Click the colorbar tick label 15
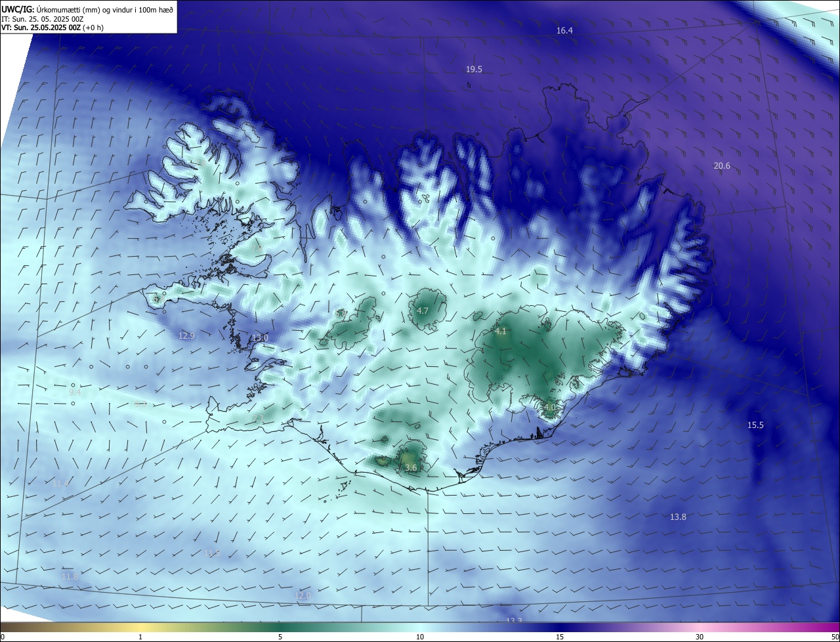Viewport: 840px width, 642px height. (x=560, y=637)
